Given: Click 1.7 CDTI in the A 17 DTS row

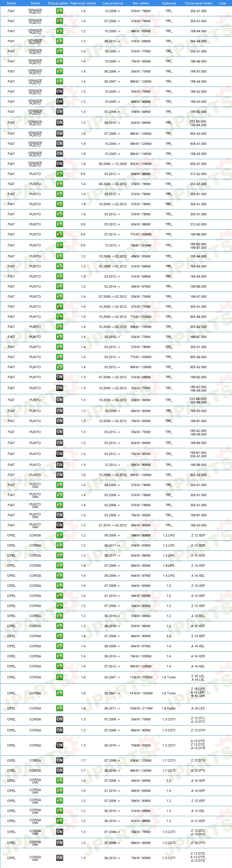Looking at the screenshot, I should [x=169, y=771].
